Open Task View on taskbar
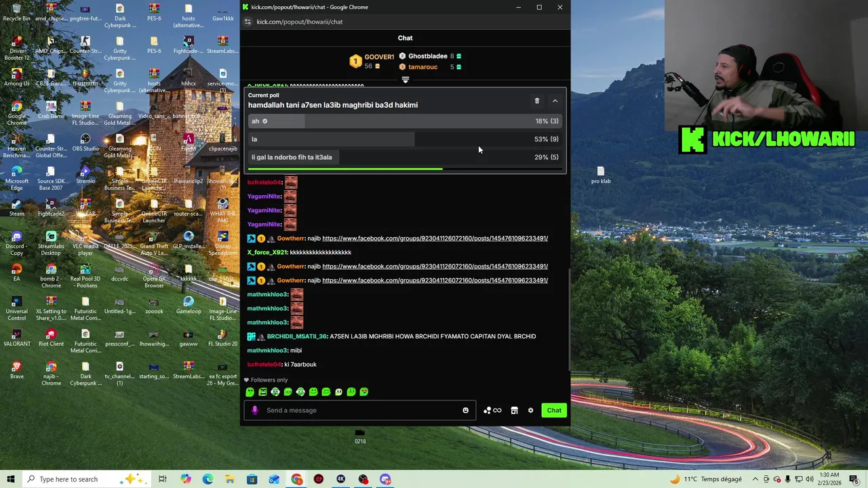Screen dimensions: 868x488 (163, 479)
